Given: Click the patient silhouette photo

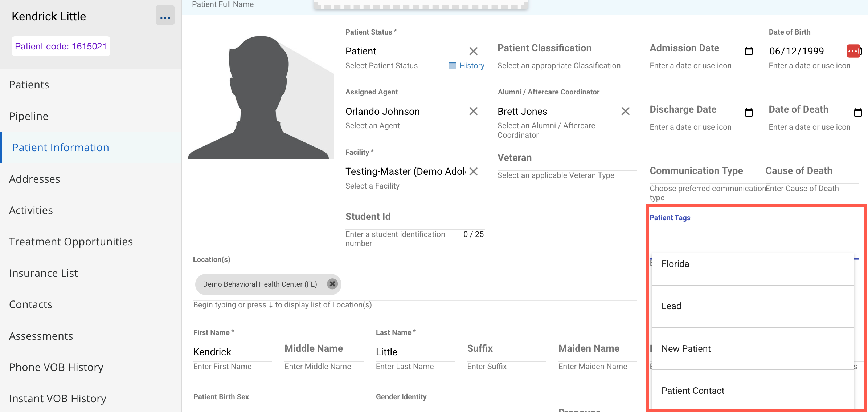Looking at the screenshot, I should click(x=261, y=97).
